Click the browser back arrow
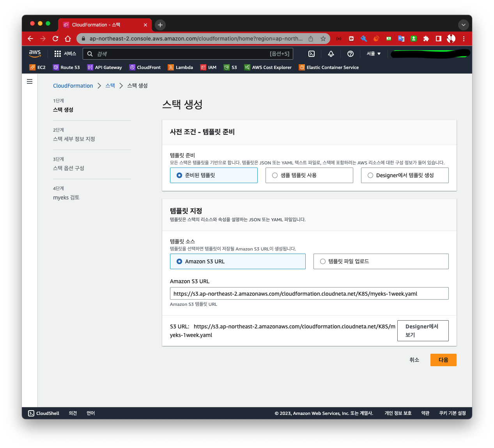Viewport: 494px width, 448px height. (30, 39)
